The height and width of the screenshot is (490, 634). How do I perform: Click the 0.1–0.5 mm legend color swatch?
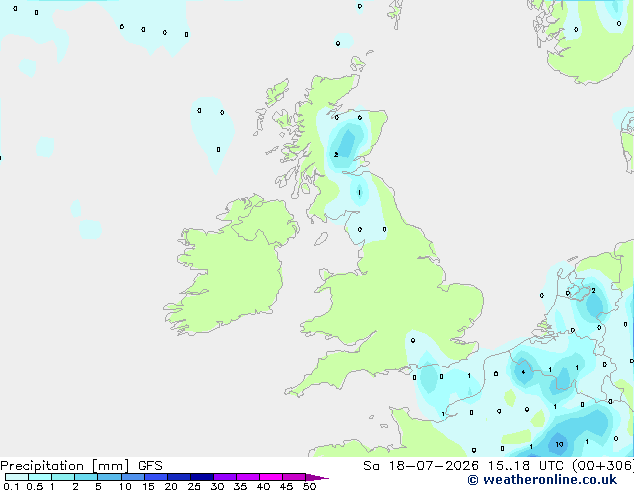(17, 477)
